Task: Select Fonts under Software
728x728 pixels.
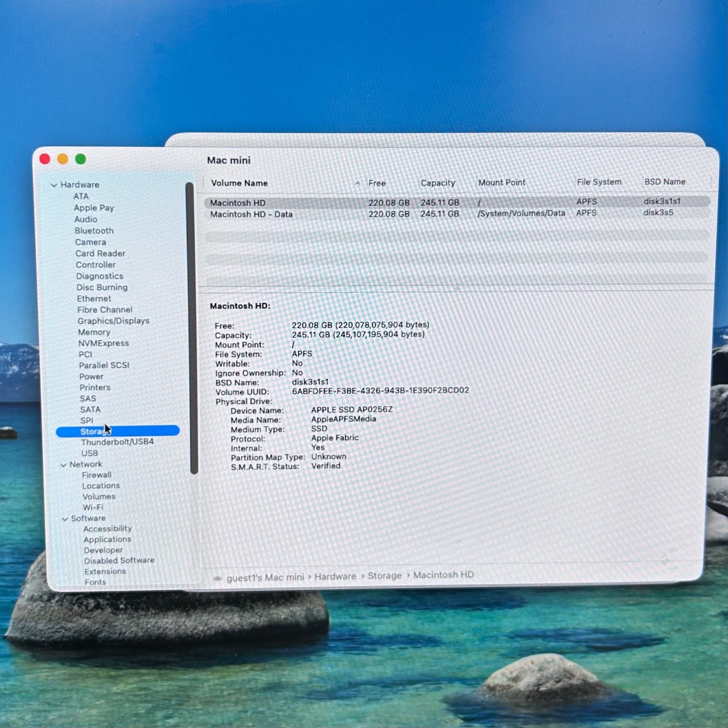Action: pyautogui.click(x=95, y=582)
